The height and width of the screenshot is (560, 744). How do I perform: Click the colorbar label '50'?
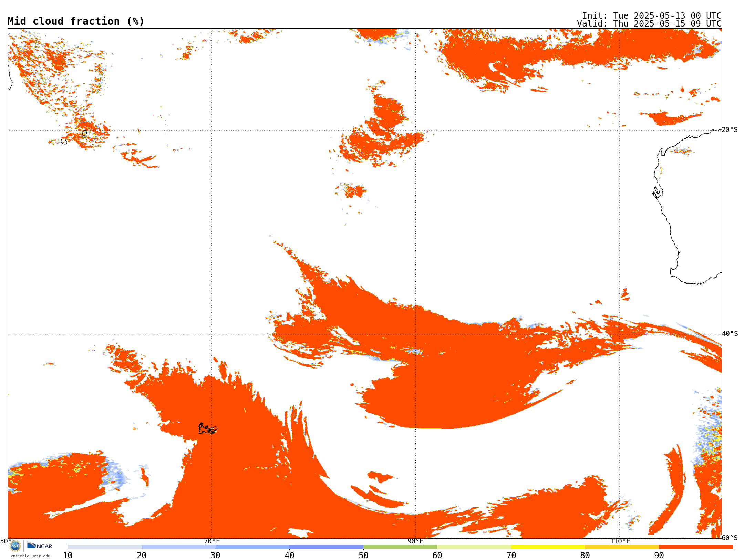[363, 556]
